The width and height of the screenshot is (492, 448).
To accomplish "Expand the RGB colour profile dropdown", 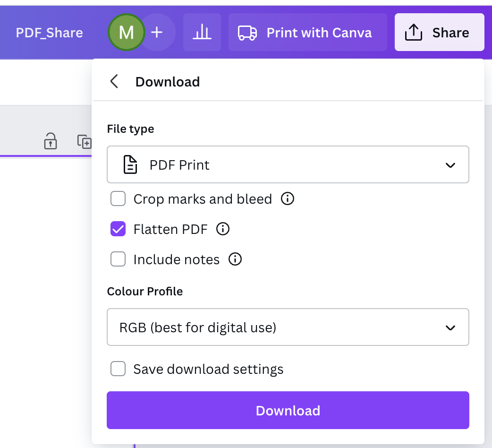I will [288, 327].
